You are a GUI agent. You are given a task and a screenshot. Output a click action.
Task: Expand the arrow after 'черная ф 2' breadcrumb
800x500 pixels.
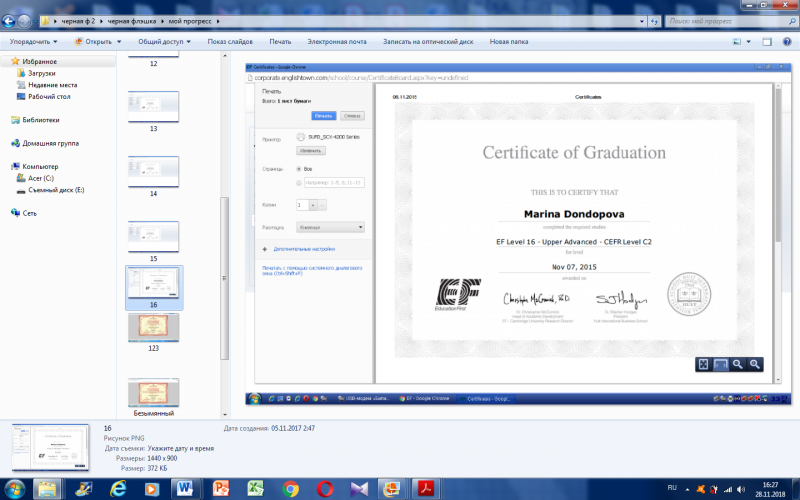[x=101, y=21]
